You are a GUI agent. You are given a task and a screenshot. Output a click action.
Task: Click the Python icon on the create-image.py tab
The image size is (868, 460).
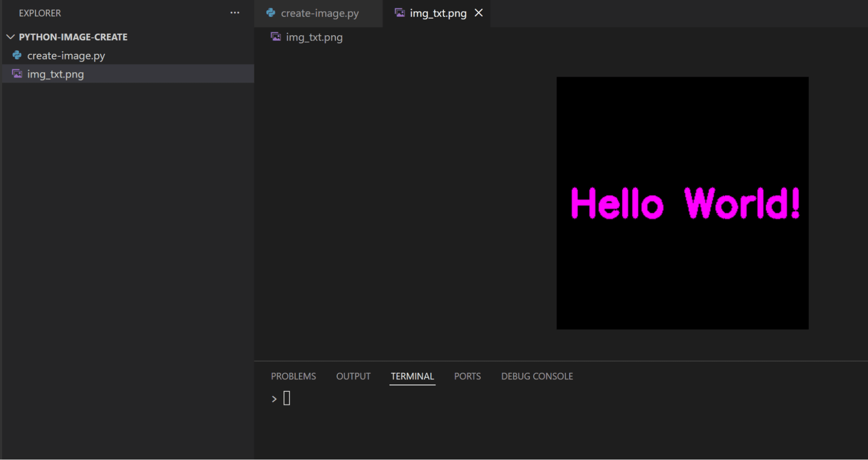271,13
